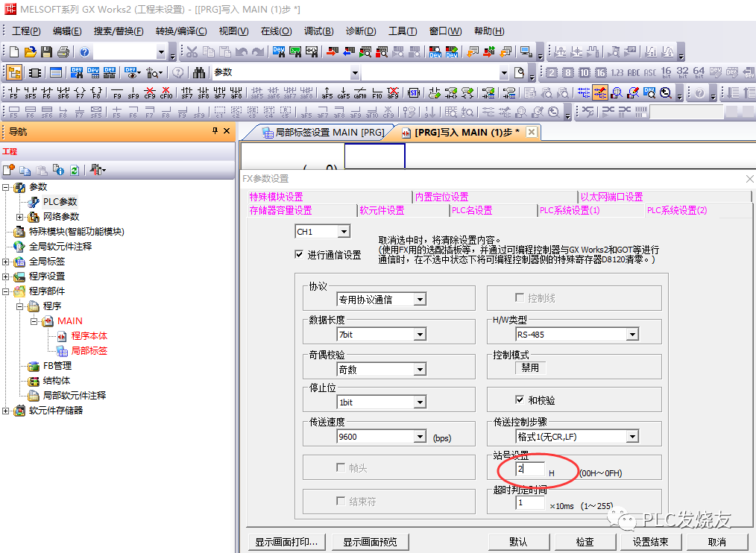Uncheck the 进行通信设置 checkbox

click(x=300, y=255)
